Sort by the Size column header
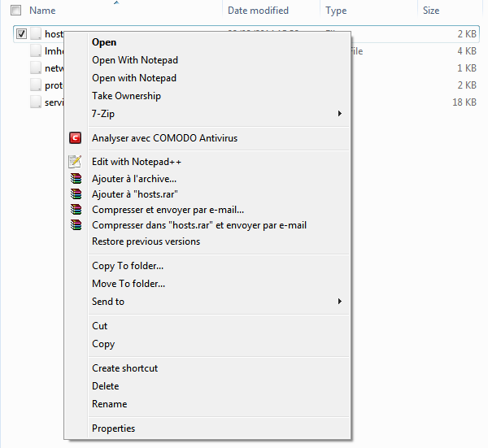Image resolution: width=488 pixels, height=448 pixels. [x=431, y=11]
